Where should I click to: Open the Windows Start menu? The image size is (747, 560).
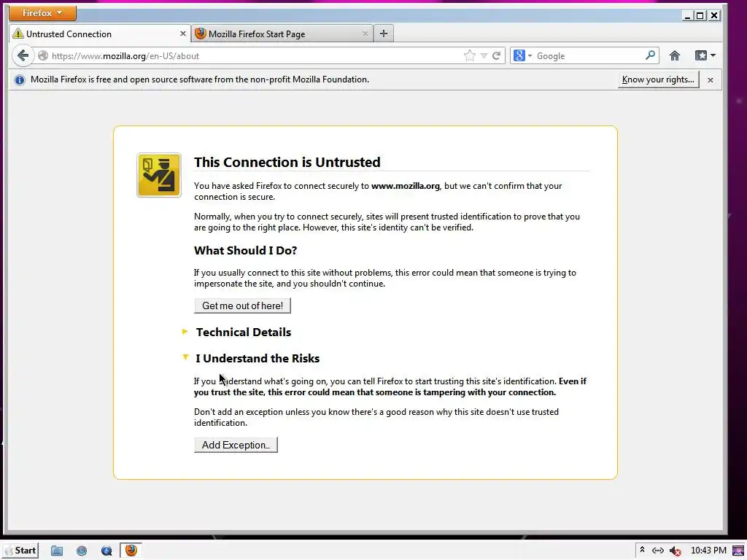point(20,551)
